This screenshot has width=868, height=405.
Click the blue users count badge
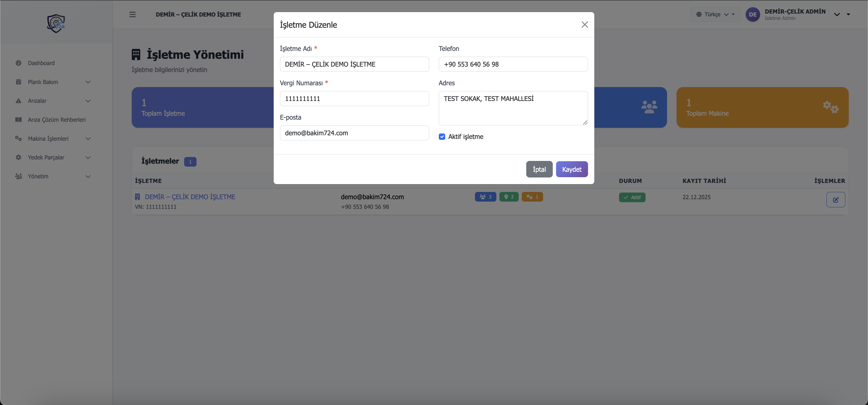tap(485, 197)
